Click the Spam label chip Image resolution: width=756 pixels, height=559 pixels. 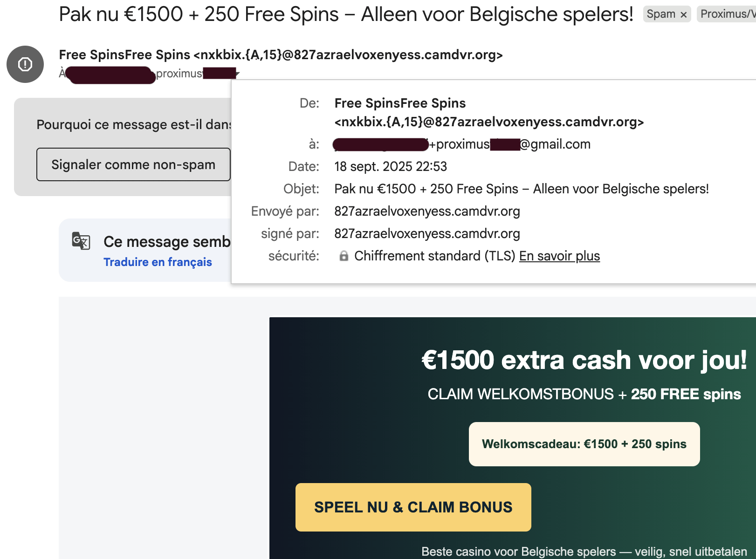(660, 14)
